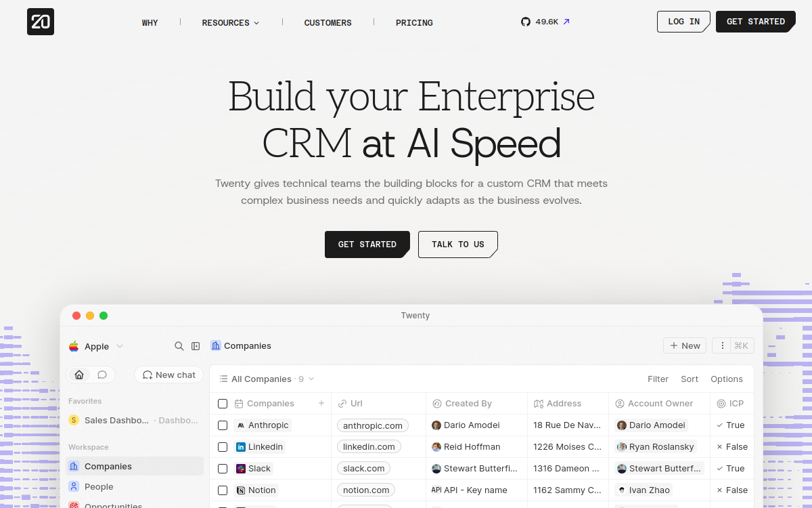Click the search magnifier icon in sidebar
This screenshot has width=812, height=508.
(179, 346)
